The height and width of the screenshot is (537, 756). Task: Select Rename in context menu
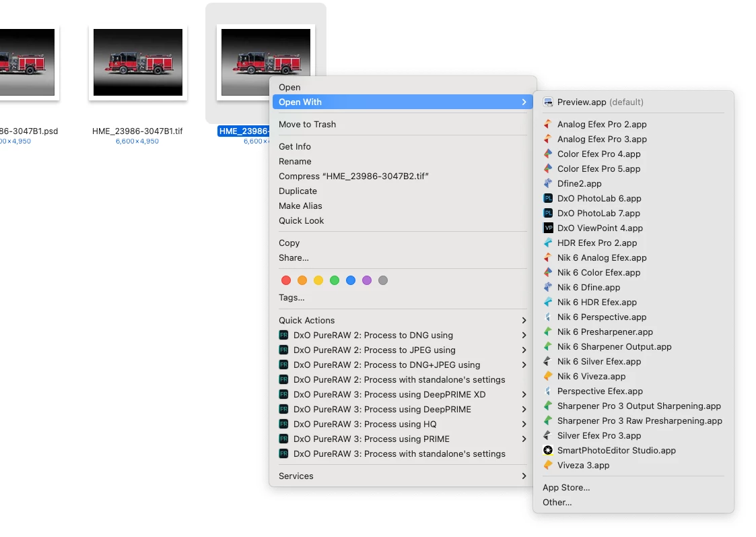tap(403, 161)
